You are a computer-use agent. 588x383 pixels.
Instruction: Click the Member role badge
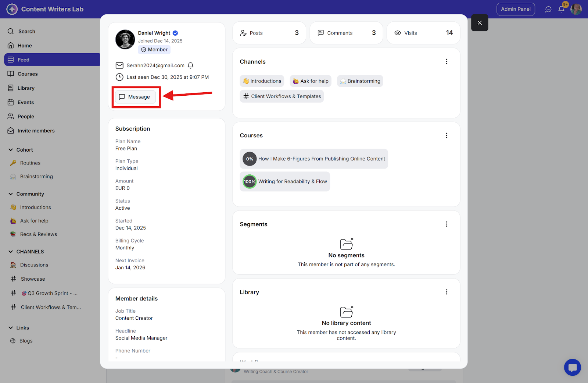[154, 50]
